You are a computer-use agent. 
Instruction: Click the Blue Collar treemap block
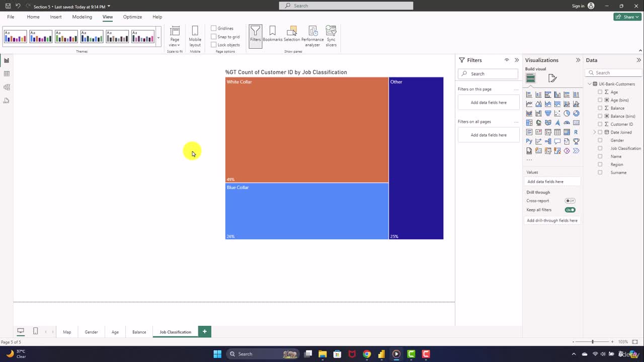coord(307,211)
